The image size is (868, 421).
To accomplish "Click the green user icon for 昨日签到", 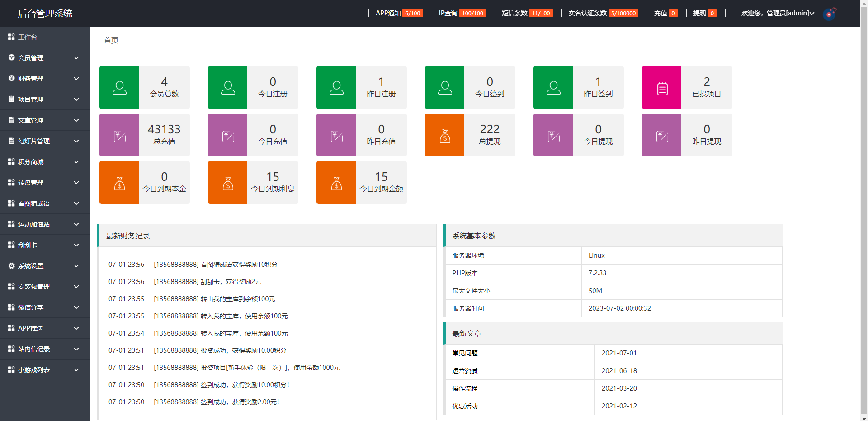I will pos(553,88).
